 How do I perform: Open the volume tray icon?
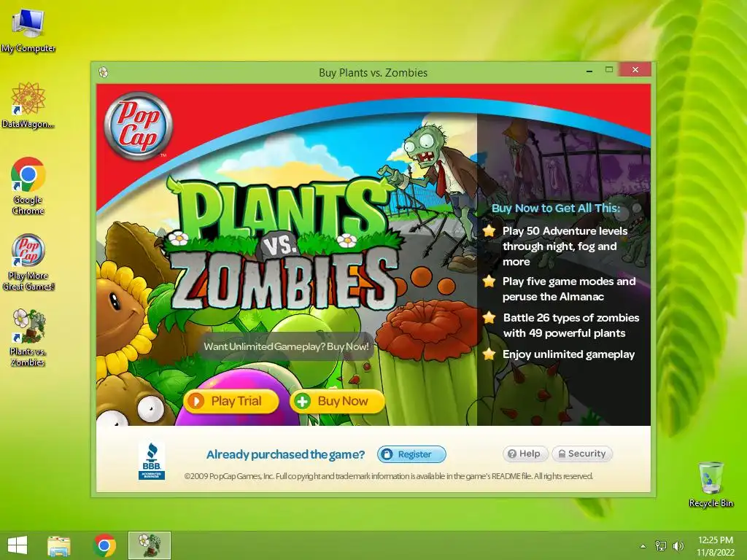(x=678, y=545)
